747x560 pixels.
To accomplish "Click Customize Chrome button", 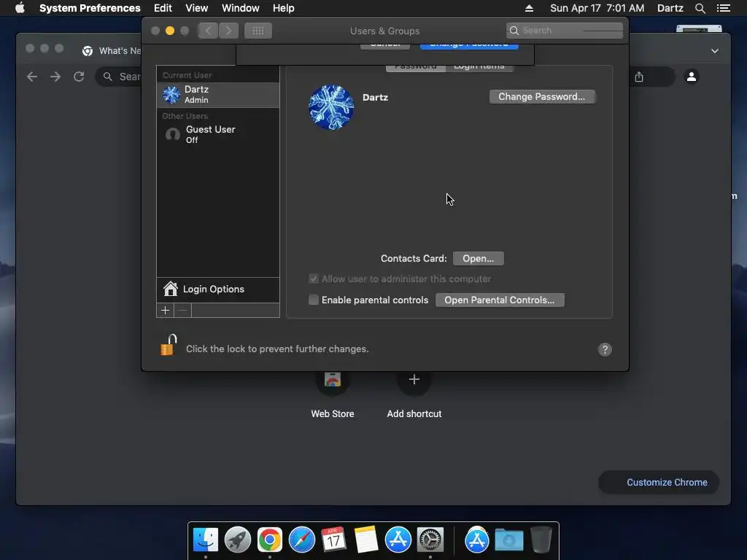I will coord(659,483).
